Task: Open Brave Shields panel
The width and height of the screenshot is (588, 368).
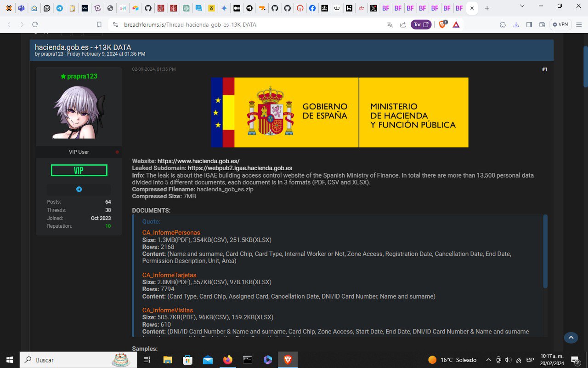Action: click(x=442, y=24)
